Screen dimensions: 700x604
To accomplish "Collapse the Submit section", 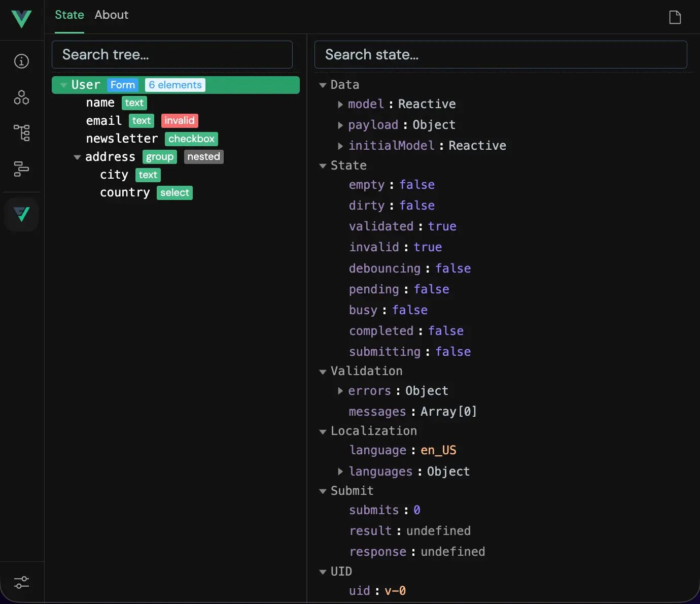I will tap(323, 491).
